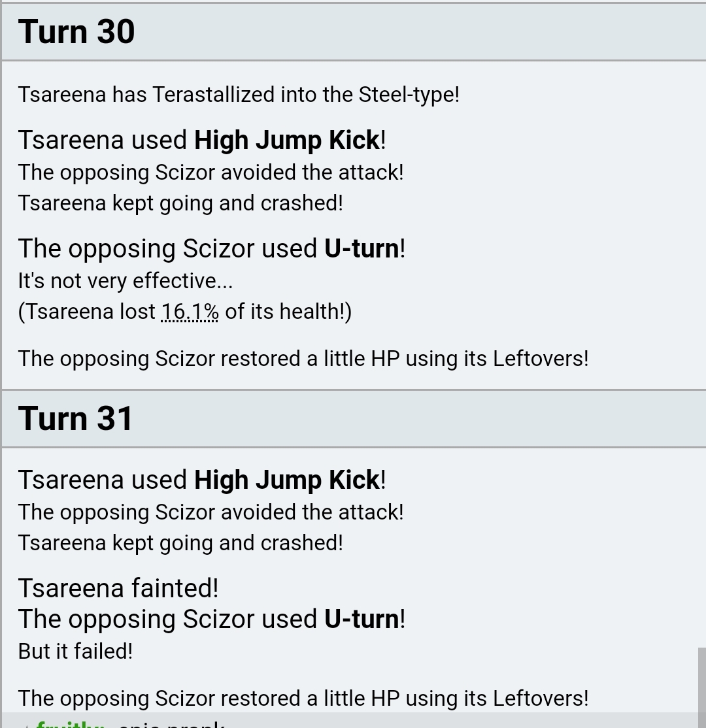The width and height of the screenshot is (706, 728).
Task: Click bold U-turn text in Turn 30
Action: pyautogui.click(x=361, y=248)
